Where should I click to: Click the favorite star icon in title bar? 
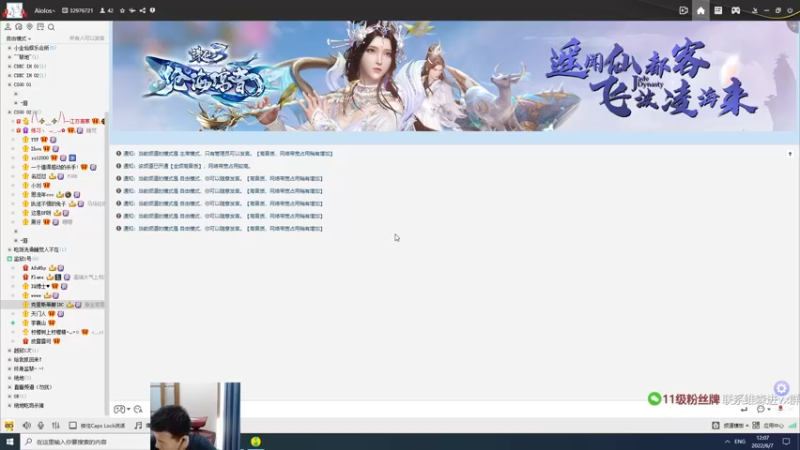pos(122,10)
